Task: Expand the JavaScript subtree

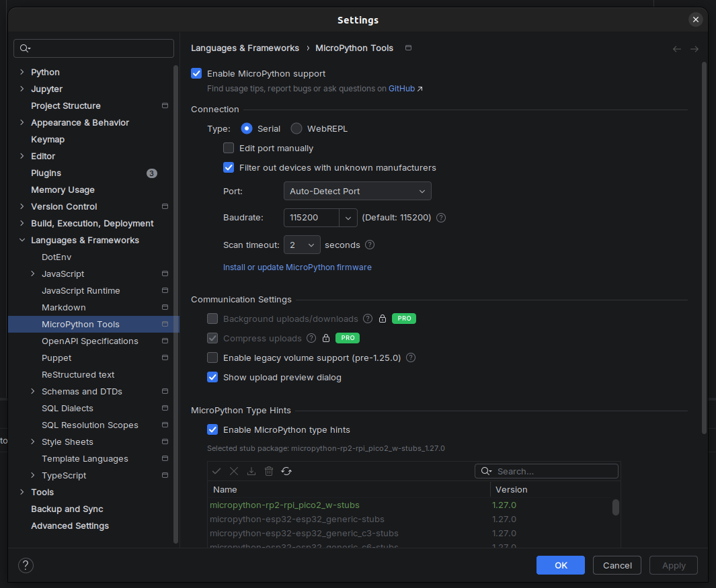Action: tap(33, 274)
